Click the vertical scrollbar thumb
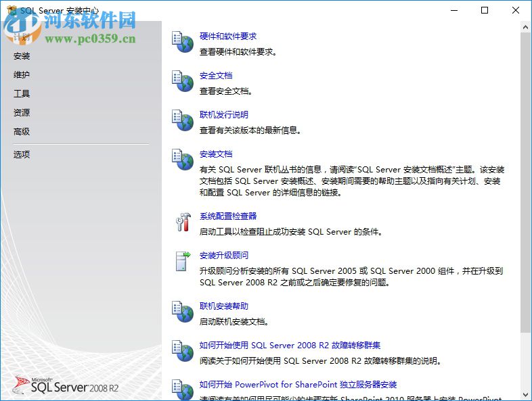Image resolution: width=532 pixels, height=401 pixels. [525, 183]
